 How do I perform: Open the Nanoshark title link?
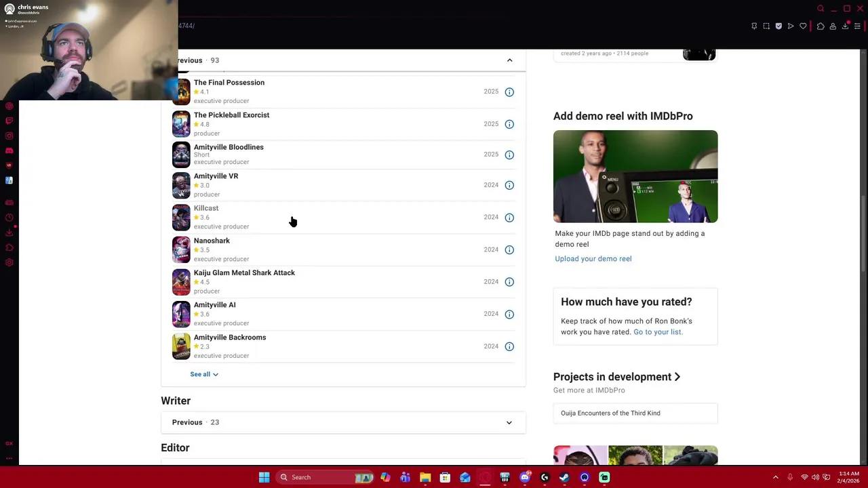pyautogui.click(x=212, y=241)
